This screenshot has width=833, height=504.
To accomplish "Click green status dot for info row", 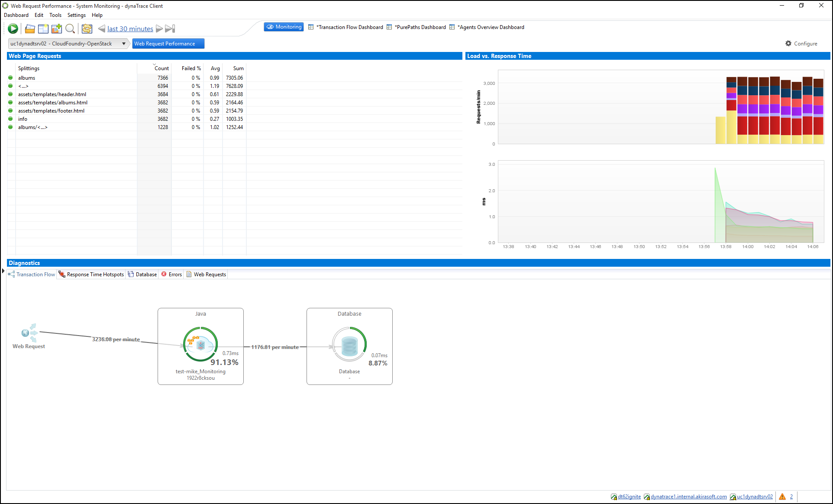I will [10, 119].
